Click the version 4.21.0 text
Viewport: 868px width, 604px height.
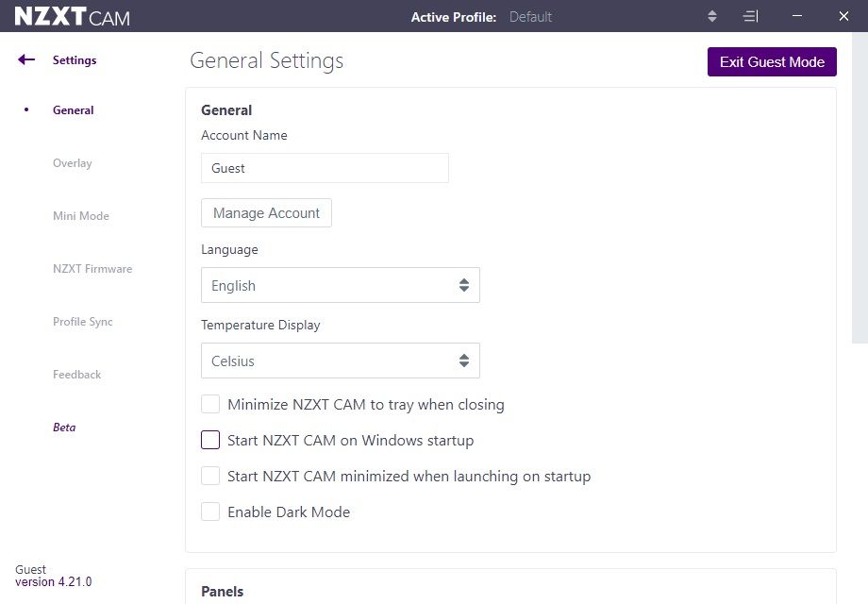click(53, 582)
